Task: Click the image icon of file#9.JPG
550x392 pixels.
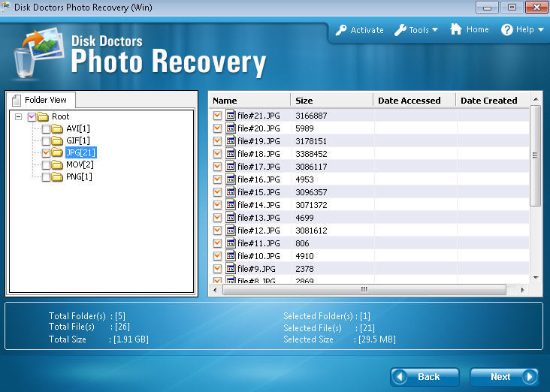Action: point(231,268)
